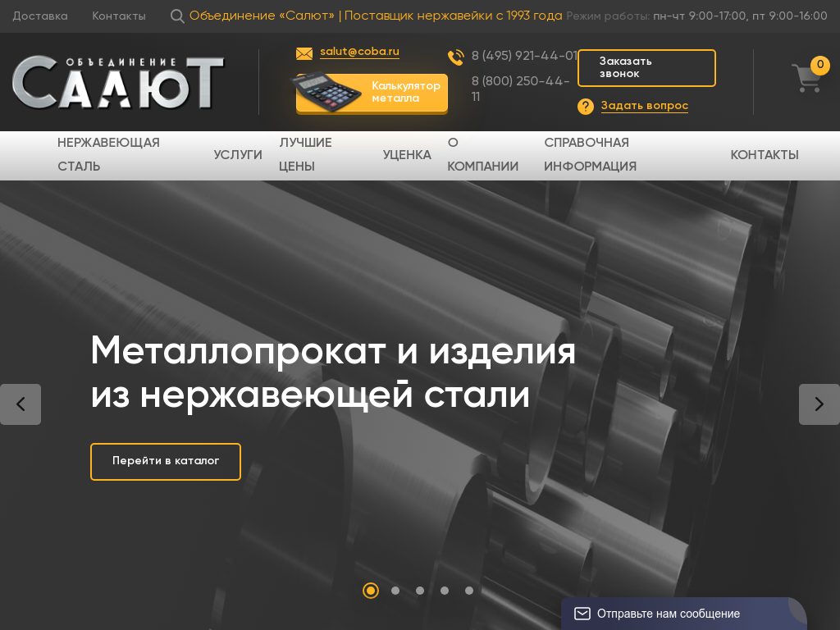Click the Задать вопрос link

pyautogui.click(x=645, y=106)
